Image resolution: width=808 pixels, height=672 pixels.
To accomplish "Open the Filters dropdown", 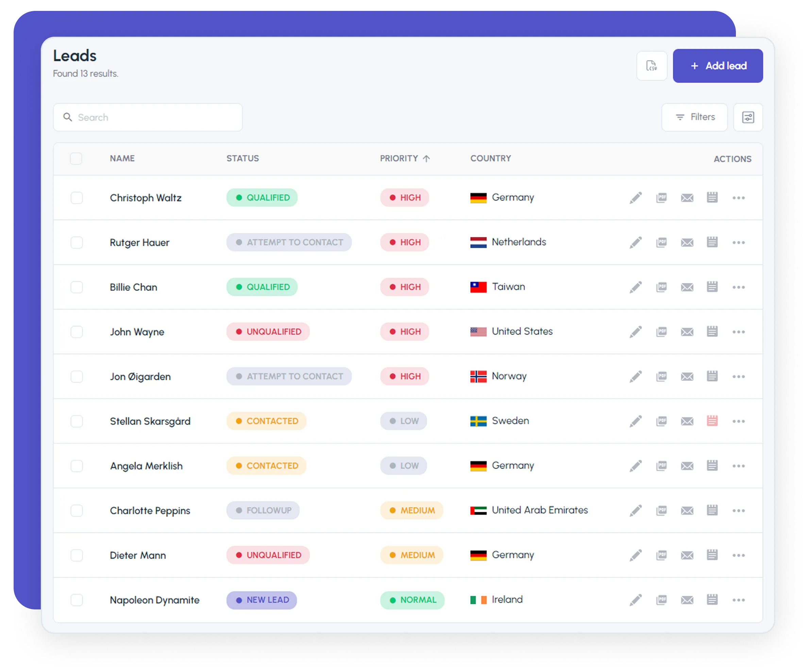I will point(694,117).
